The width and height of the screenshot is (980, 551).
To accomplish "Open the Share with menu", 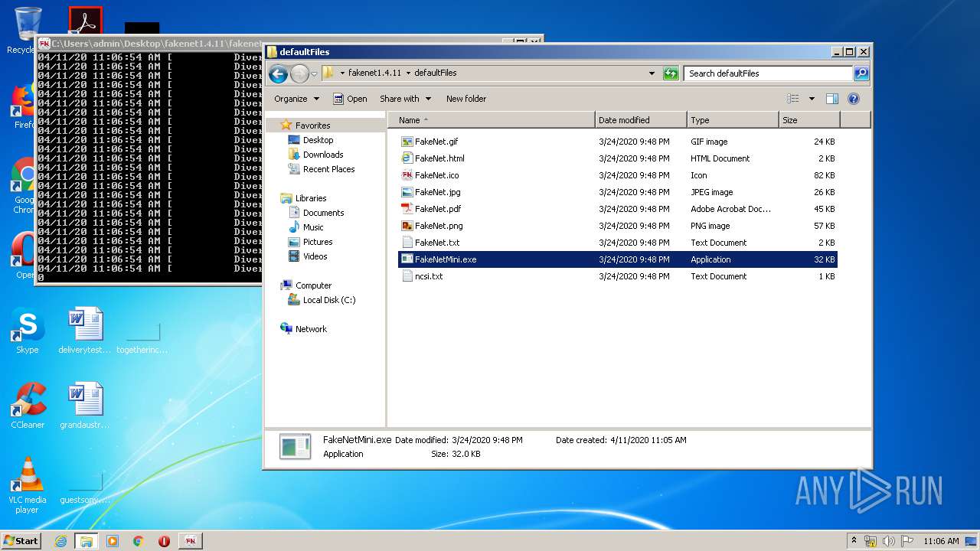I will click(405, 99).
